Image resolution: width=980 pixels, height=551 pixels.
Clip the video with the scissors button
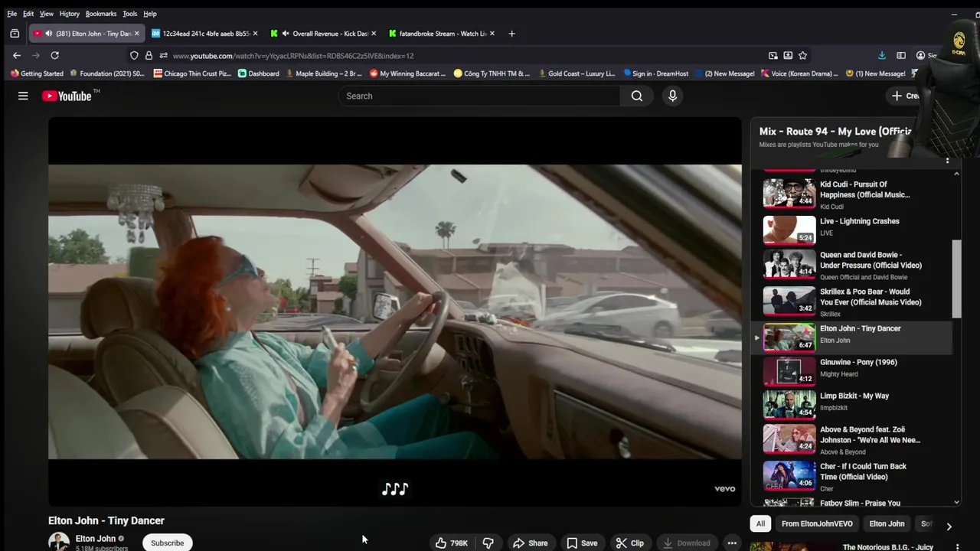(630, 543)
